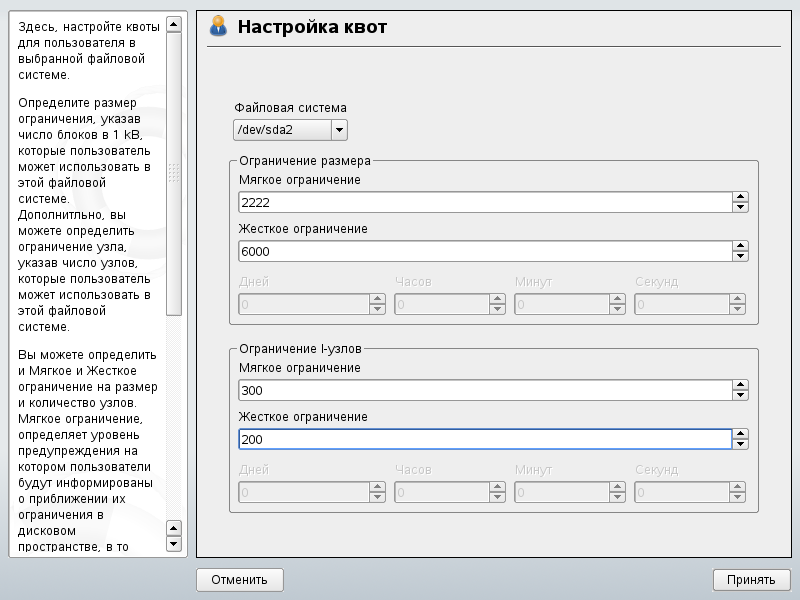Increase inode hard limit 200 with up arrow
The width and height of the screenshot is (800, 600).
[x=740, y=434]
